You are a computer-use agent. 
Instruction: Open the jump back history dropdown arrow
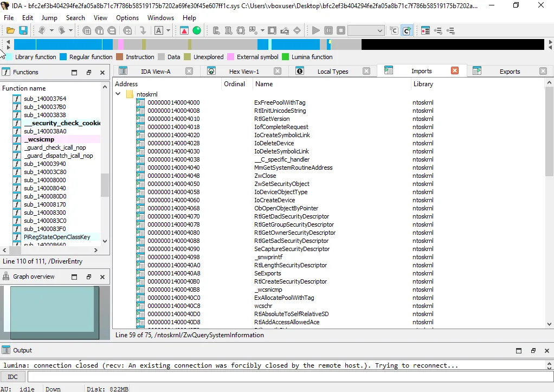[x=51, y=31]
